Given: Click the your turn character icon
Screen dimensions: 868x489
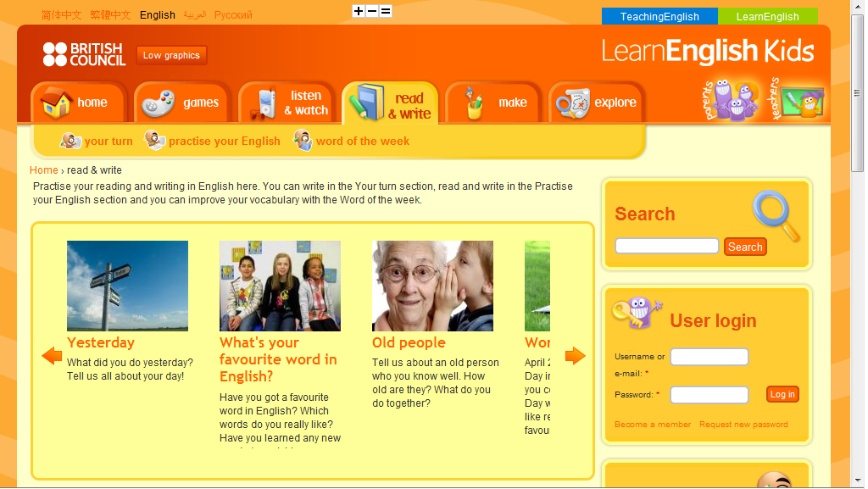Looking at the screenshot, I should pos(70,141).
